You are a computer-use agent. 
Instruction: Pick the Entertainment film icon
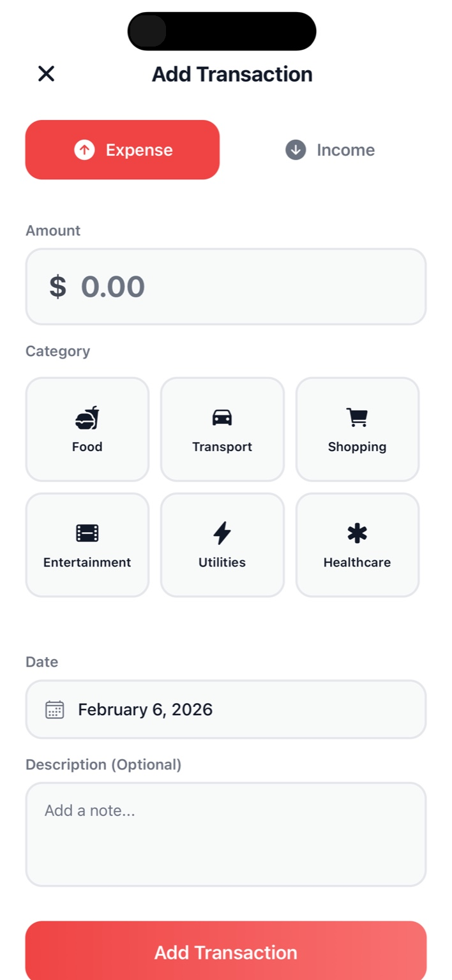[87, 531]
